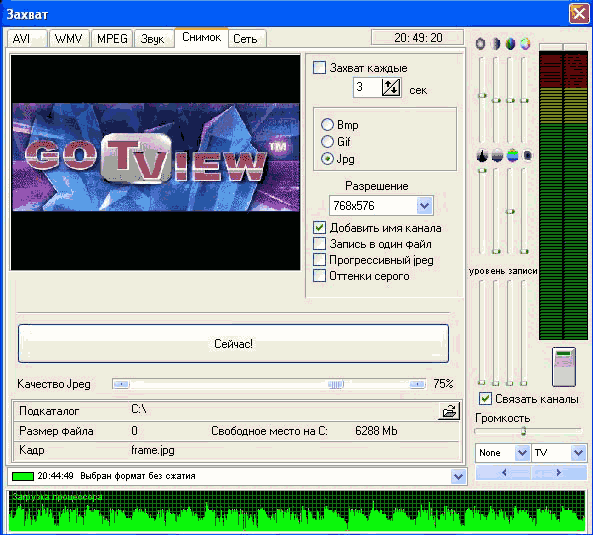Click the seconds interval field showing 3
The image size is (593, 535).
point(367,87)
